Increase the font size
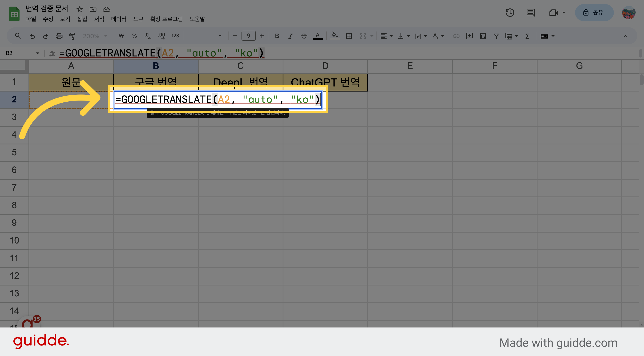644x356 pixels. click(x=262, y=36)
